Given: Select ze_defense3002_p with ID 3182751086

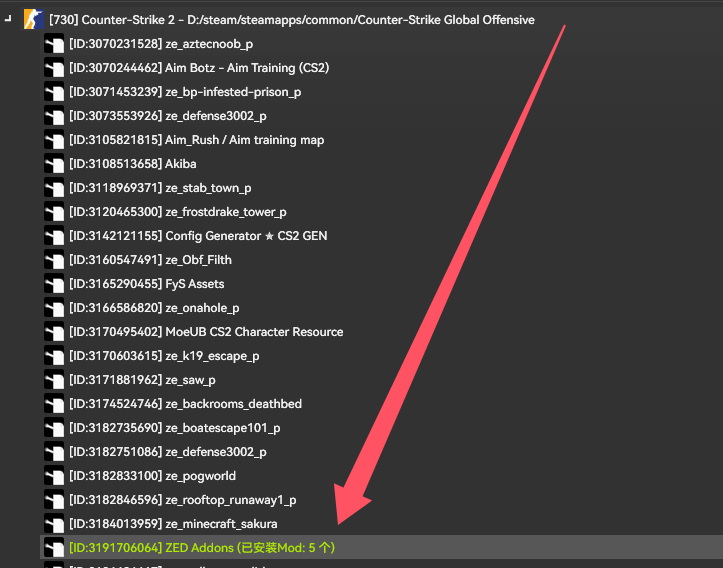Looking at the screenshot, I should tap(168, 451).
